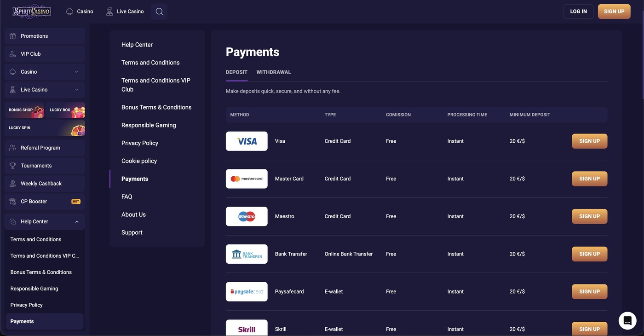This screenshot has width=644, height=336.
Task: Click the gift icon next to Promotions
Action: (x=13, y=36)
